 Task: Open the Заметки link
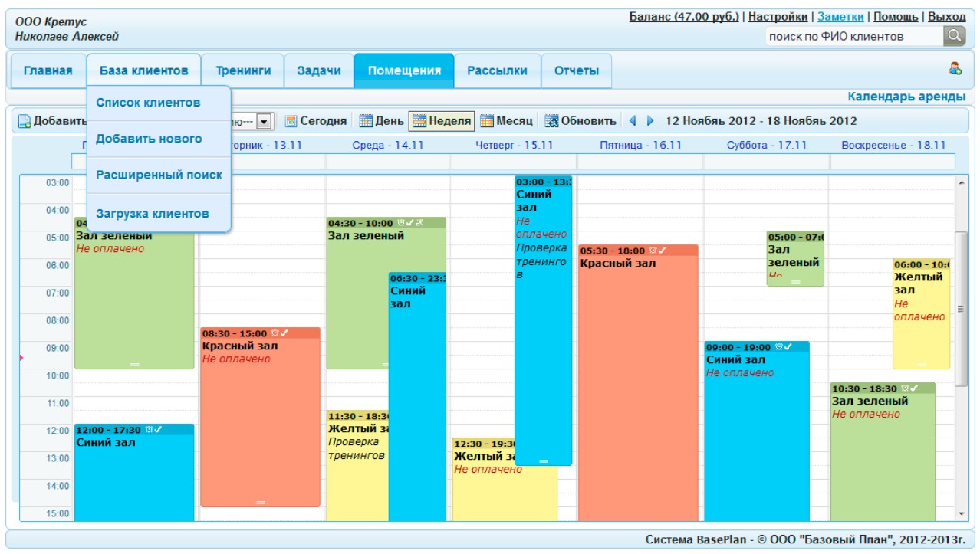[x=840, y=16]
